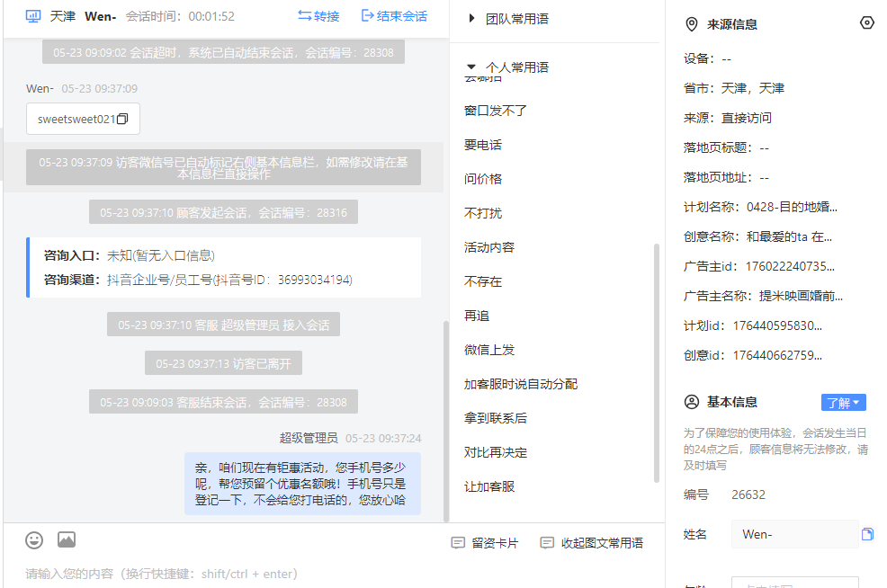Click the user icon beside 基本信息
This screenshot has width=887, height=588.
point(691,402)
